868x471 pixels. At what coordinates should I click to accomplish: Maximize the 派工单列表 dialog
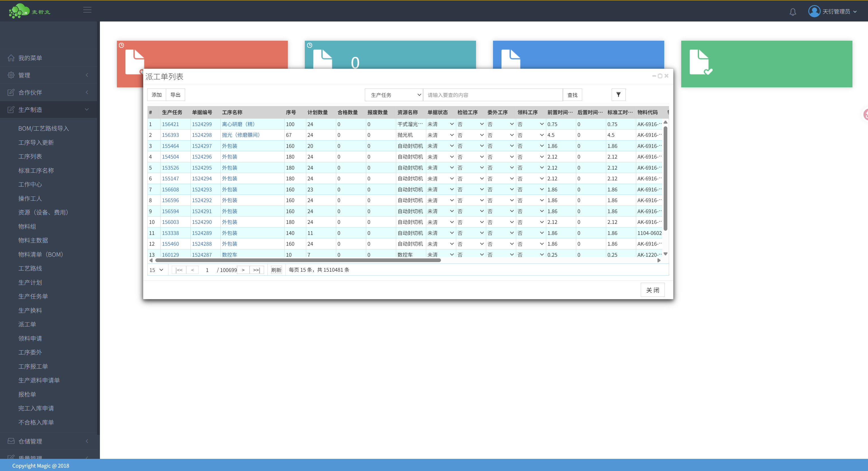(x=660, y=76)
